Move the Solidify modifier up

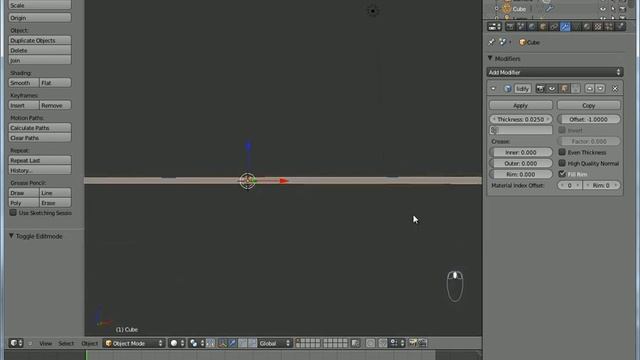[589, 89]
